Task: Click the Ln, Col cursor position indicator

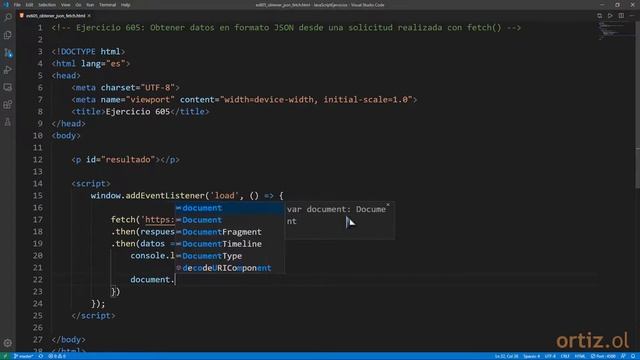Action: click(x=506, y=356)
